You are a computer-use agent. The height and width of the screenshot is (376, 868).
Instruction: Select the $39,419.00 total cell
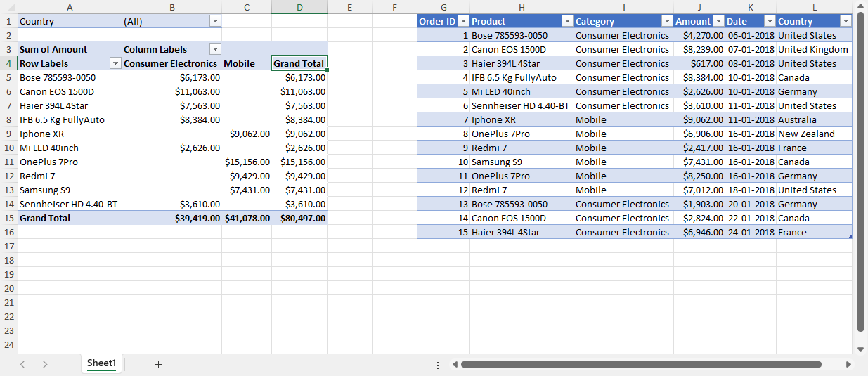(171, 218)
